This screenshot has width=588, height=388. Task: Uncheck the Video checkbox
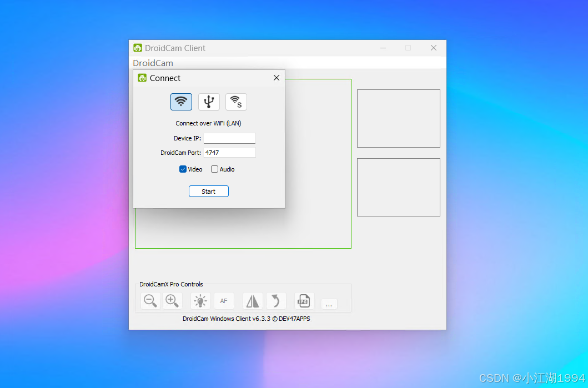click(183, 169)
